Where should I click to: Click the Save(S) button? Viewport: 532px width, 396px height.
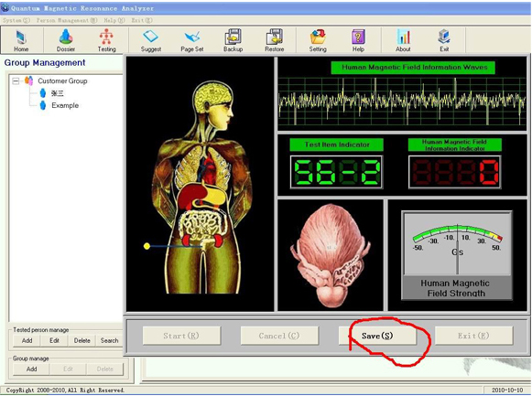(x=377, y=336)
